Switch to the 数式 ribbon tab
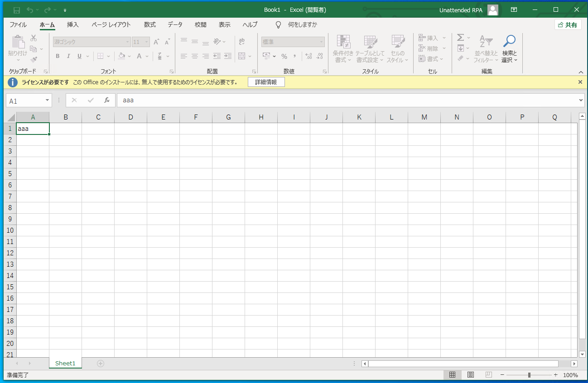588x383 pixels. pyautogui.click(x=149, y=25)
